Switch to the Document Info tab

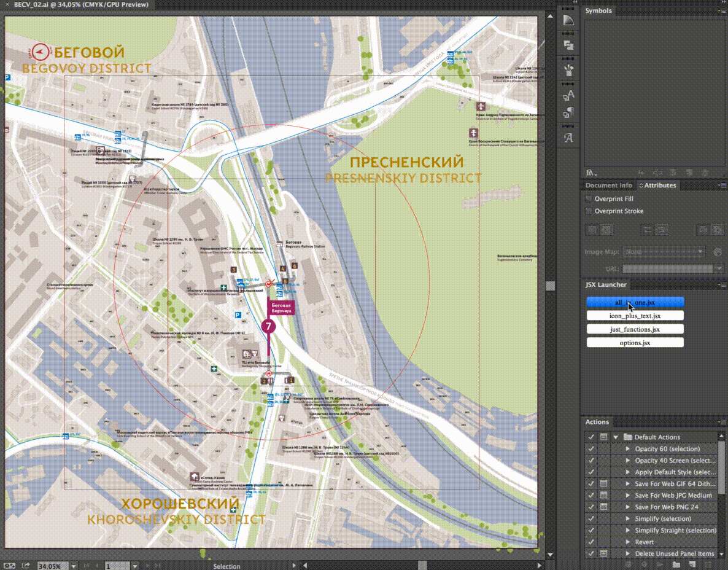[x=609, y=185]
